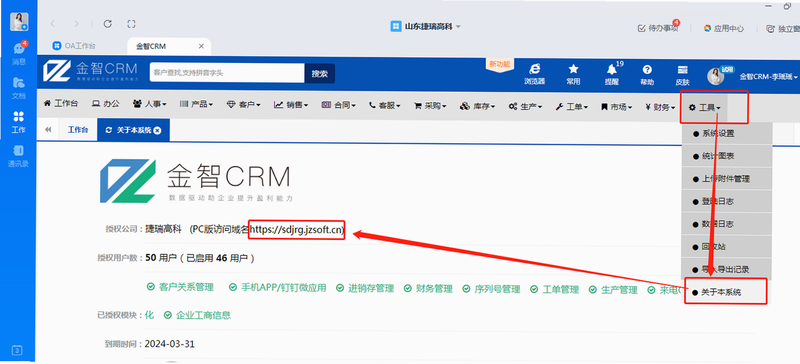Select 上传附件管理 from the tools menu

(x=727, y=179)
